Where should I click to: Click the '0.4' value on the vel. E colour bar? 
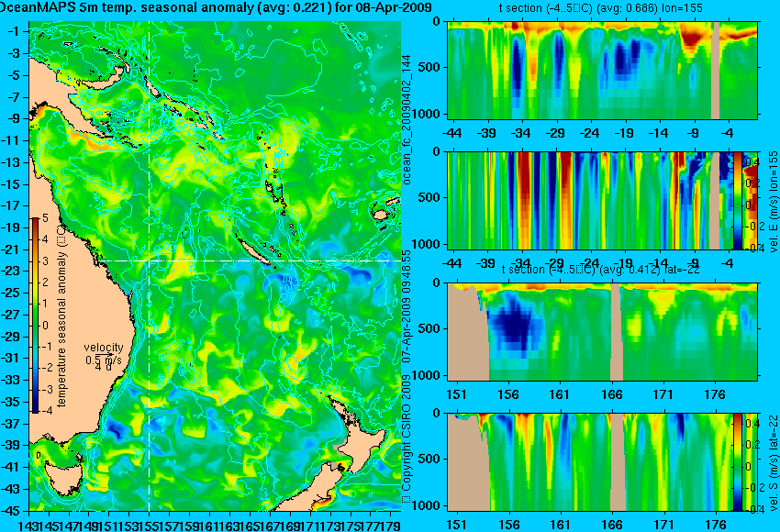(752, 162)
